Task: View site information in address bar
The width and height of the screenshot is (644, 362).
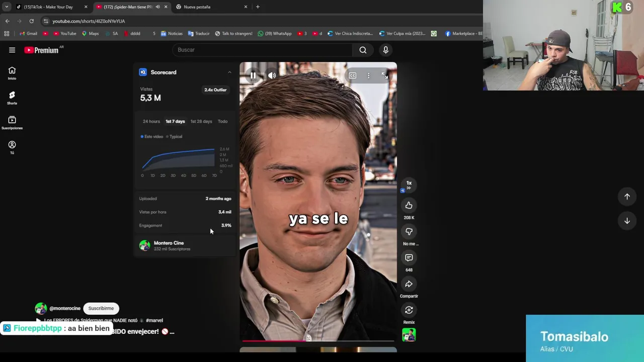Action: coord(46,21)
